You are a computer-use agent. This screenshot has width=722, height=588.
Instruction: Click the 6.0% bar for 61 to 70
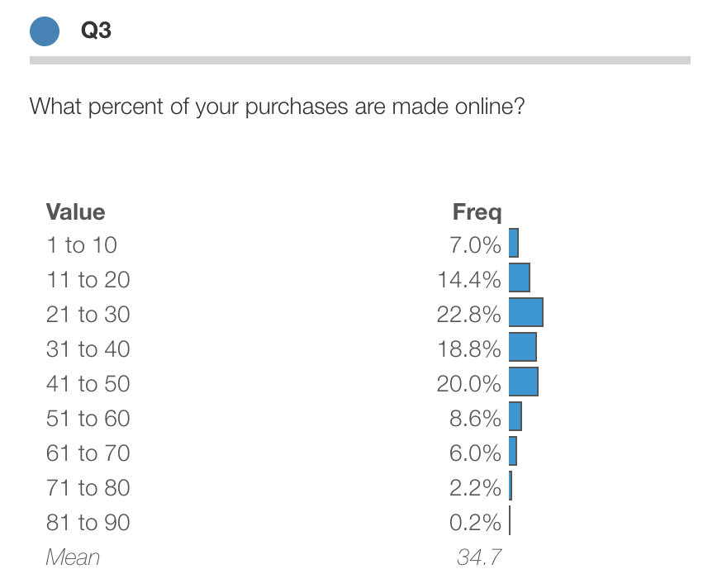point(513,451)
